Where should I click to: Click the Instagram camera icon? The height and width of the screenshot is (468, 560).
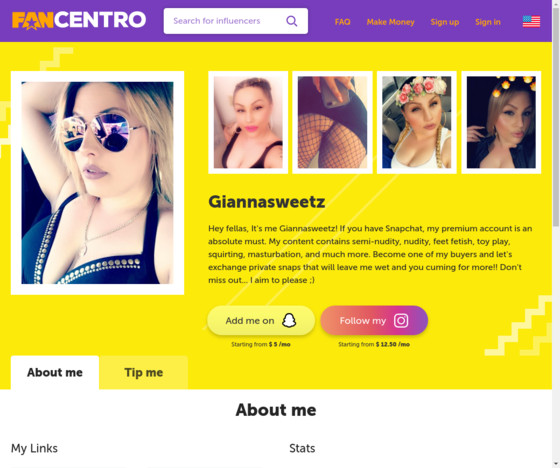tap(401, 320)
